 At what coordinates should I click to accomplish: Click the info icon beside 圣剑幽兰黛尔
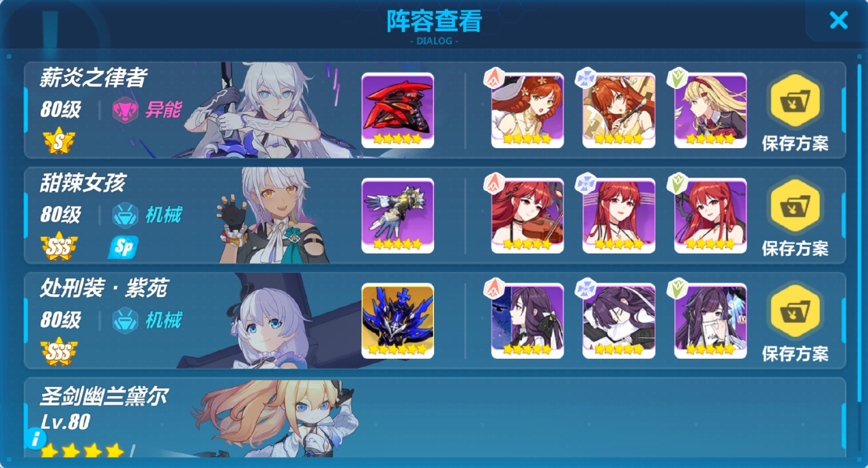[35, 439]
